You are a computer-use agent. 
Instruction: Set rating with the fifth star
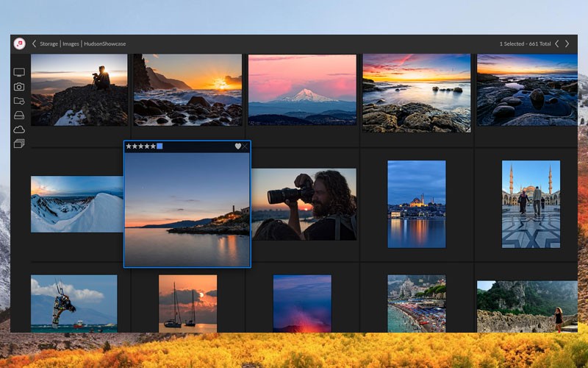point(153,146)
